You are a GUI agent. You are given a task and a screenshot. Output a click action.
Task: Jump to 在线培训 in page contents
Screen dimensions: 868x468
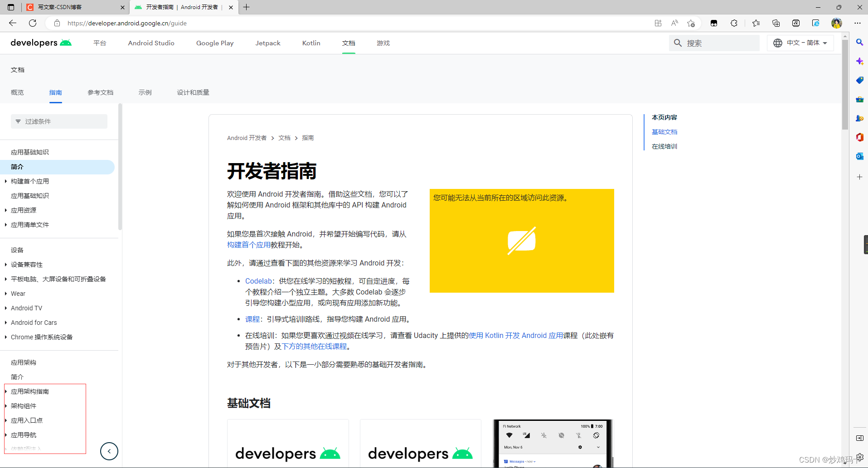664,146
